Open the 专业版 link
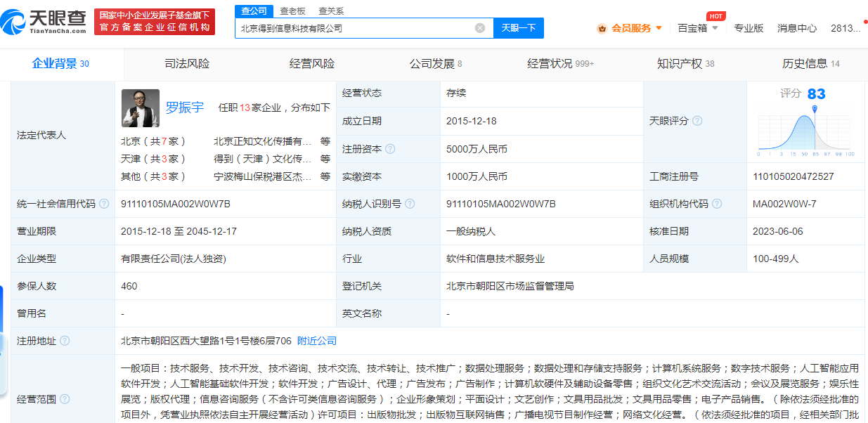This screenshot has width=868, height=423. [x=749, y=28]
